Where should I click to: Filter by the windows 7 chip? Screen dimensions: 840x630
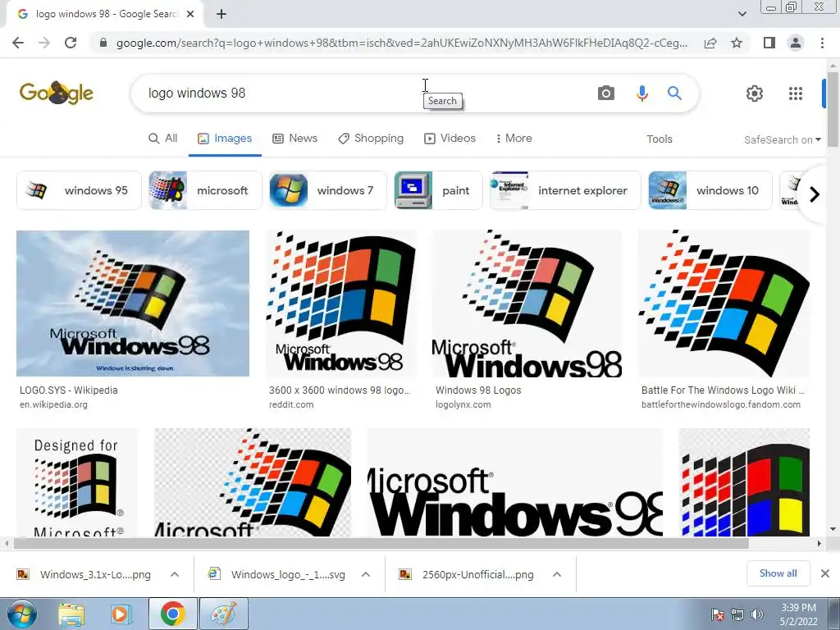(x=327, y=190)
